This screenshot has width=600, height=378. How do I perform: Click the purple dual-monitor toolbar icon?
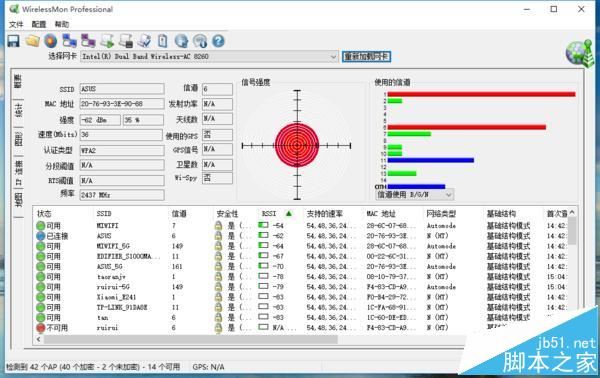coord(88,41)
